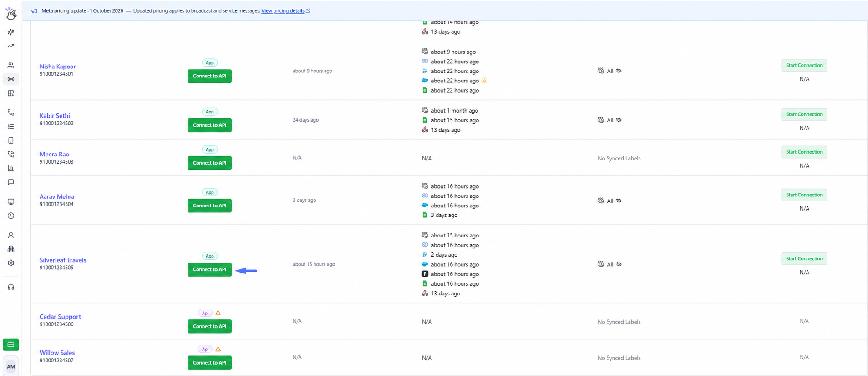Click Connect to API for Willow Sales
The height and width of the screenshot is (376, 868).
click(x=209, y=363)
